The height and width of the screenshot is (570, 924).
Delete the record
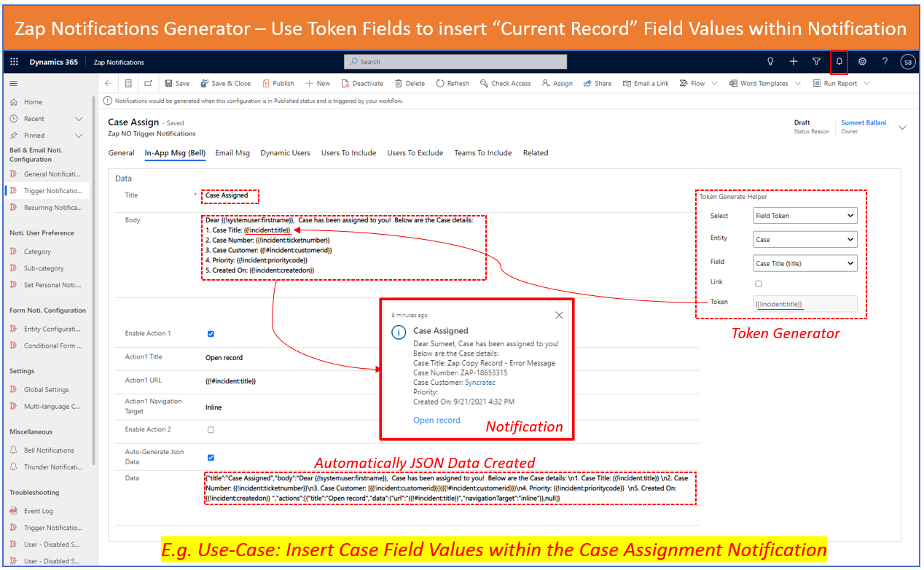pyautogui.click(x=410, y=83)
